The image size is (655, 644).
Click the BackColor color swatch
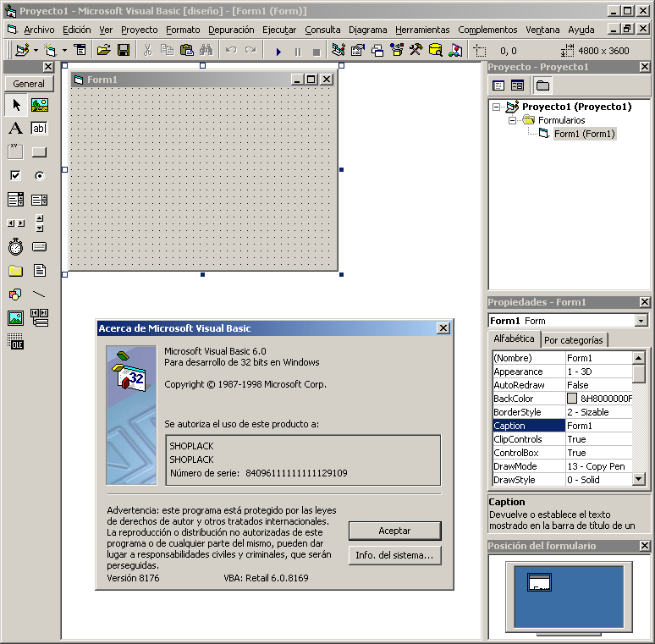572,399
